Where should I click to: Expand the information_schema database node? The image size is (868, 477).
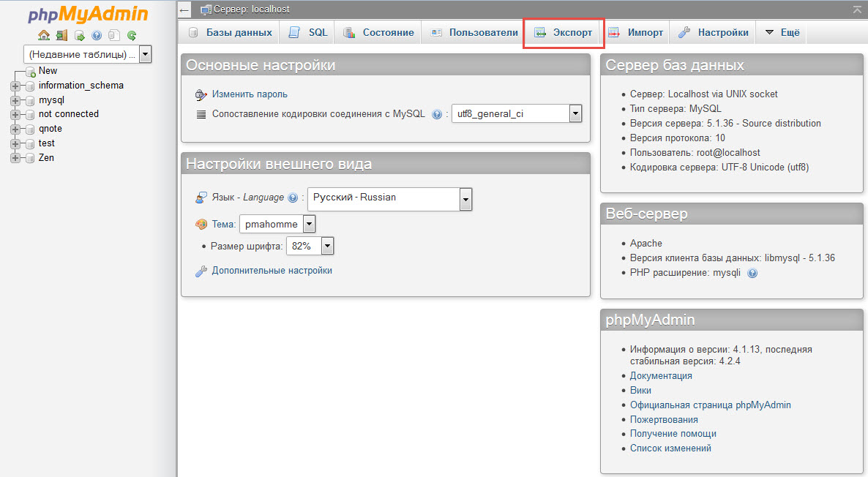(15, 86)
